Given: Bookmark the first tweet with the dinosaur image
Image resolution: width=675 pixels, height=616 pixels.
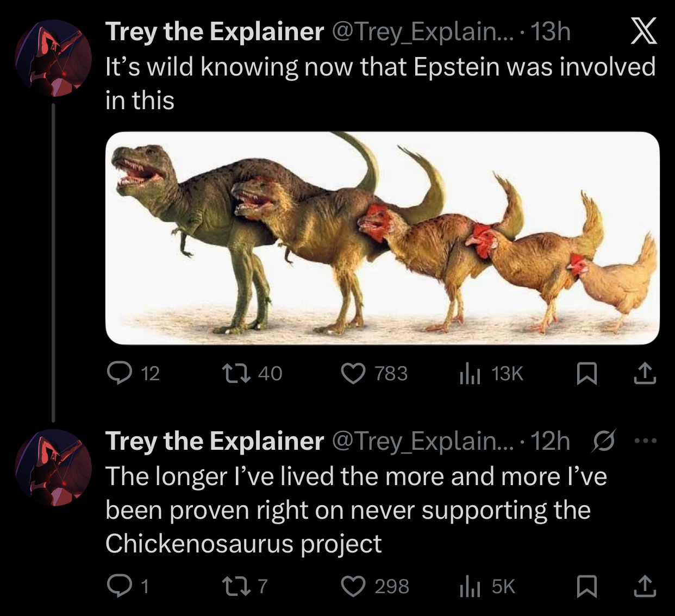Looking at the screenshot, I should click(586, 373).
